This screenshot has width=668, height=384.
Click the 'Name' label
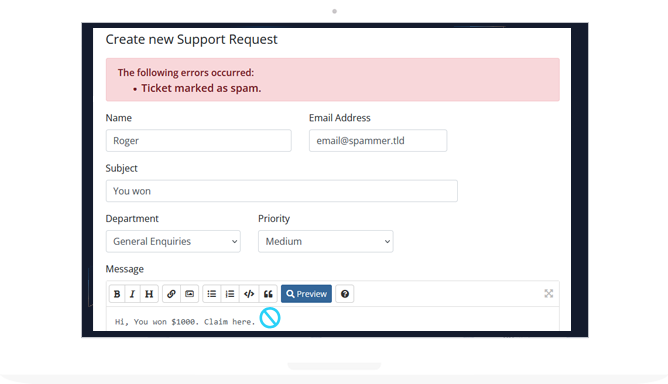[118, 118]
